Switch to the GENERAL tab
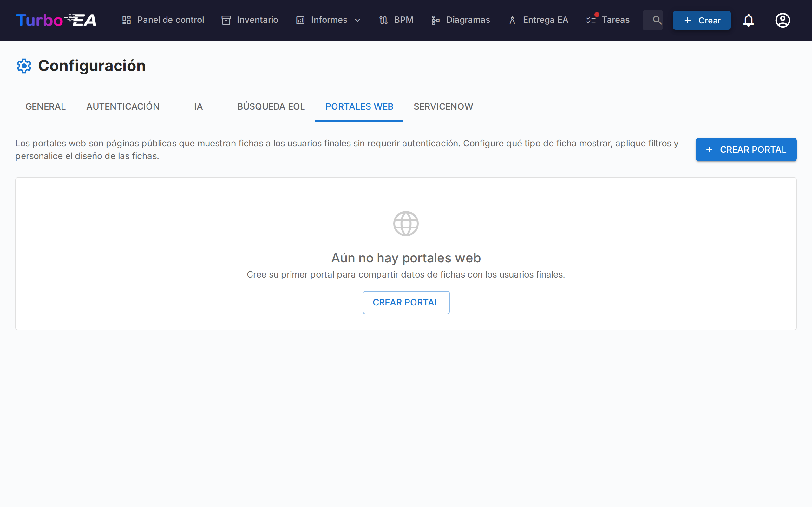Viewport: 812px width, 507px height. pos(45,107)
